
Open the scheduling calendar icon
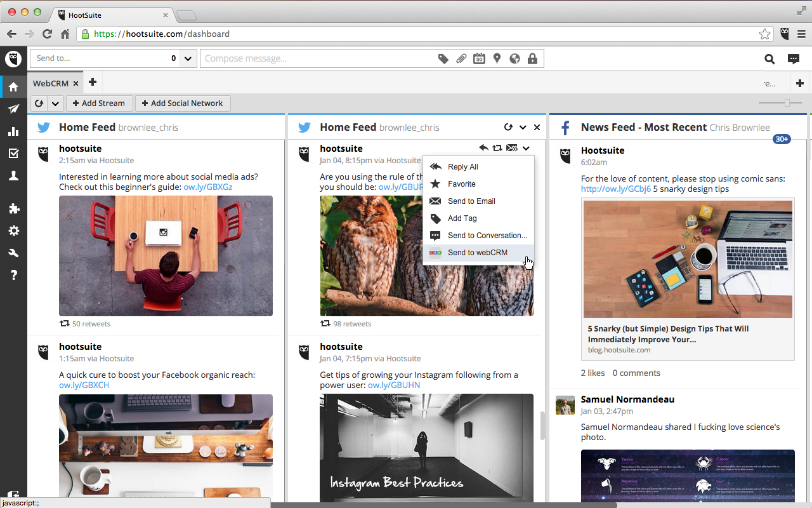(x=479, y=58)
